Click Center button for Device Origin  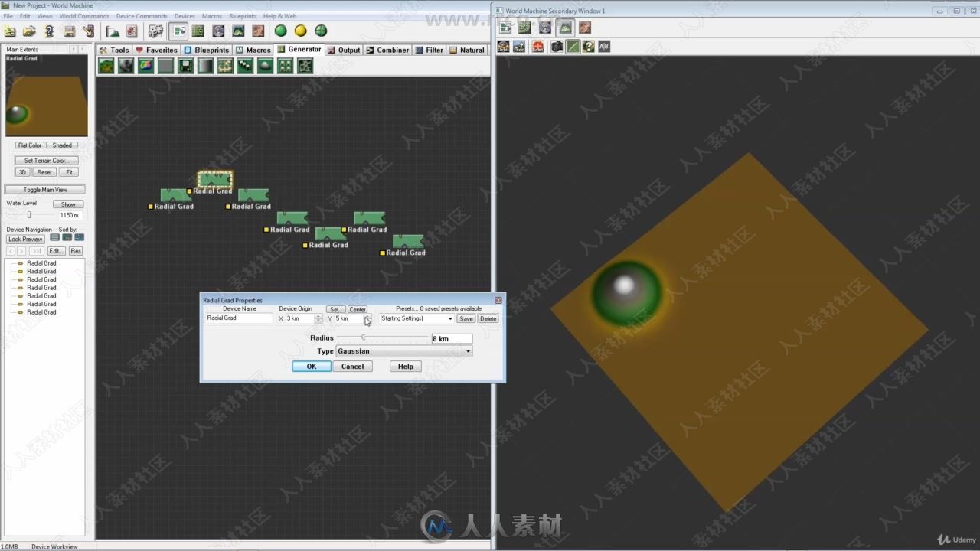pyautogui.click(x=358, y=309)
